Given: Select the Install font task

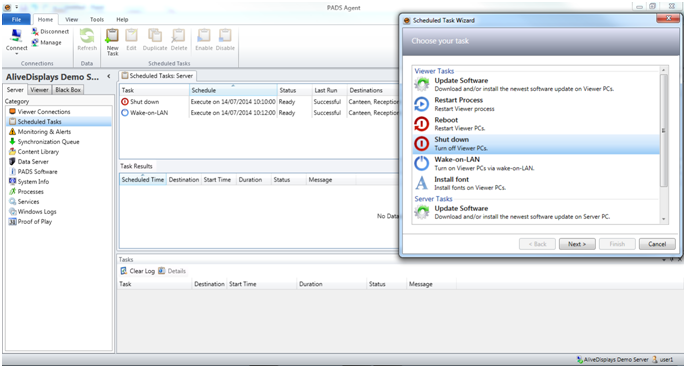Looking at the screenshot, I should (x=536, y=183).
